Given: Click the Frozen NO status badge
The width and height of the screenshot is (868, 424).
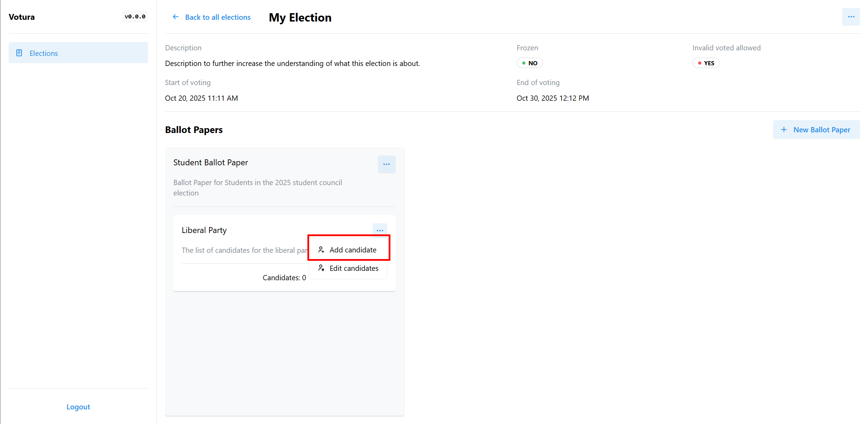Looking at the screenshot, I should pyautogui.click(x=529, y=63).
